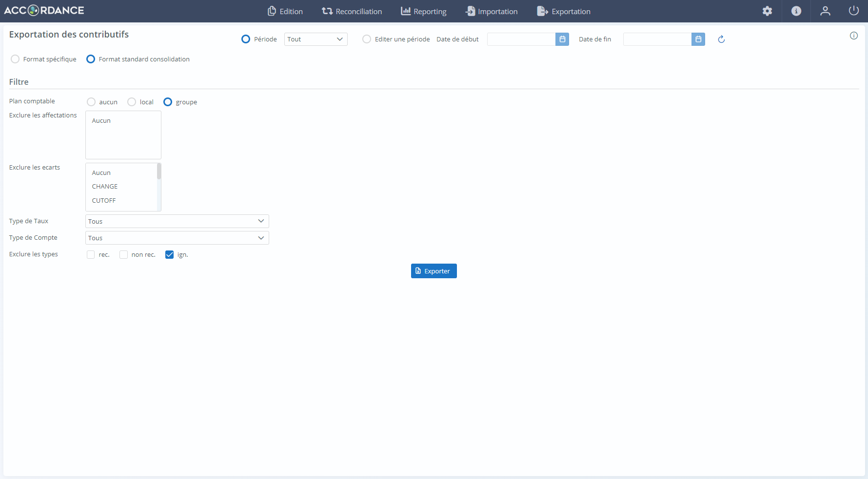This screenshot has height=479, width=868.
Task: Click the Date de début input field
Action: click(521, 39)
